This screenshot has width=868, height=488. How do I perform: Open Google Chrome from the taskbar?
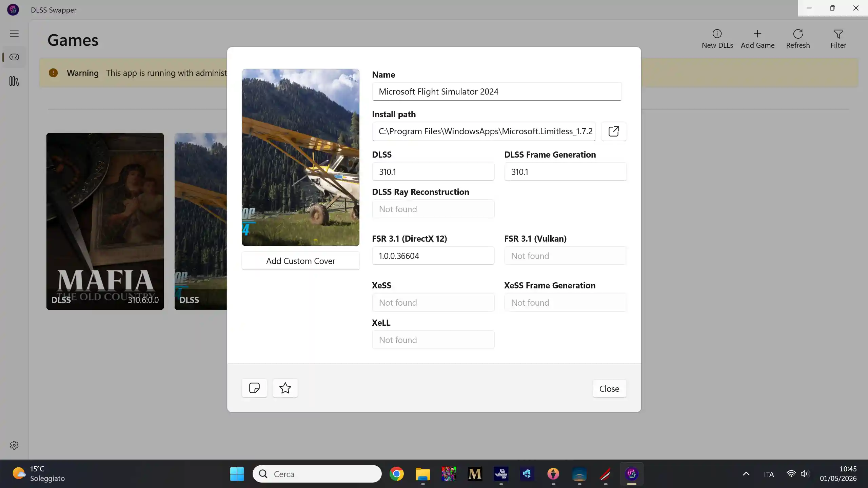396,474
